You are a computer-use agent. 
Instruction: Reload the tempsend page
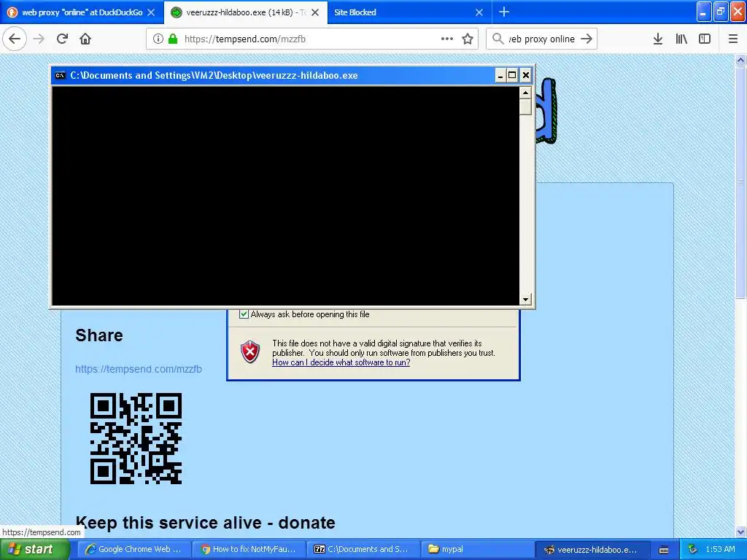click(x=62, y=39)
